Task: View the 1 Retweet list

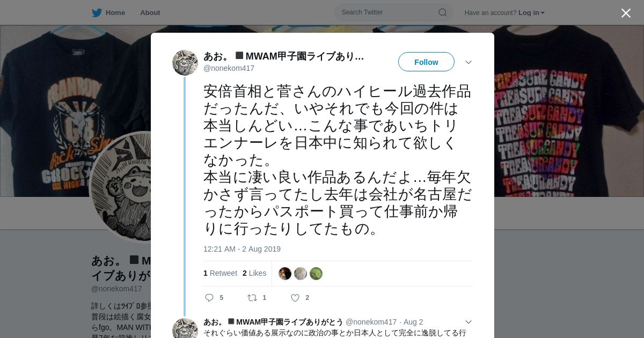Action: pyautogui.click(x=220, y=273)
